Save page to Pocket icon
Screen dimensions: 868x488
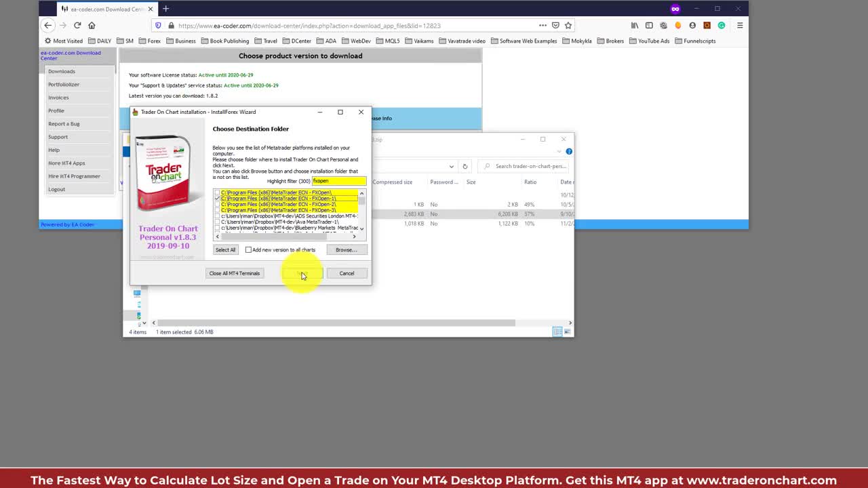(x=555, y=25)
